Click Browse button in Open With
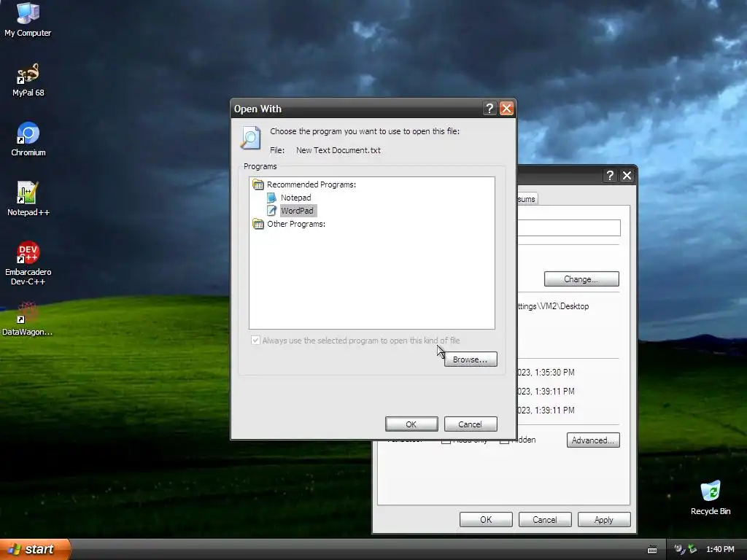747x560 pixels. (x=471, y=359)
